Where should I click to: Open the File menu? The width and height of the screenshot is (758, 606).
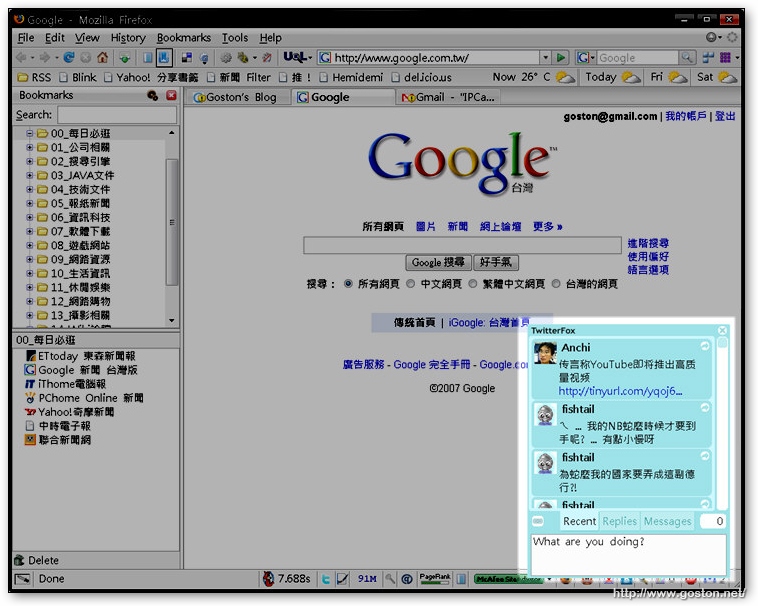click(26, 38)
